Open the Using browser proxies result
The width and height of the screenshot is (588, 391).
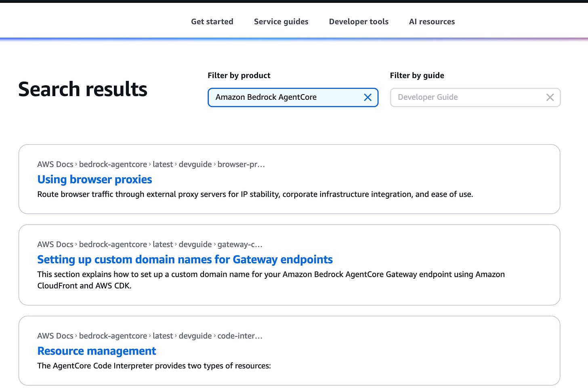click(x=94, y=179)
